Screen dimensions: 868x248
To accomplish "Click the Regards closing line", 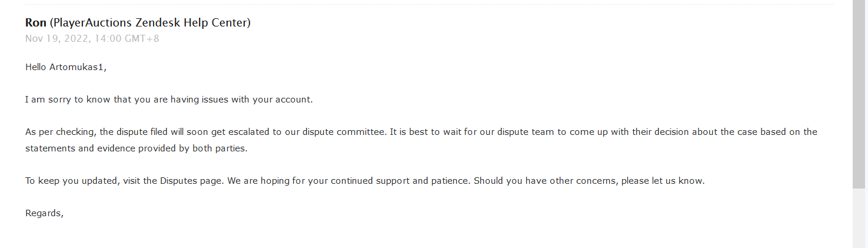I will [44, 214].
